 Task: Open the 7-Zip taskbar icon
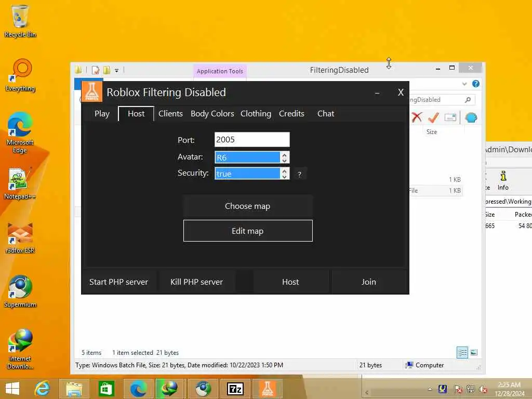click(x=235, y=389)
